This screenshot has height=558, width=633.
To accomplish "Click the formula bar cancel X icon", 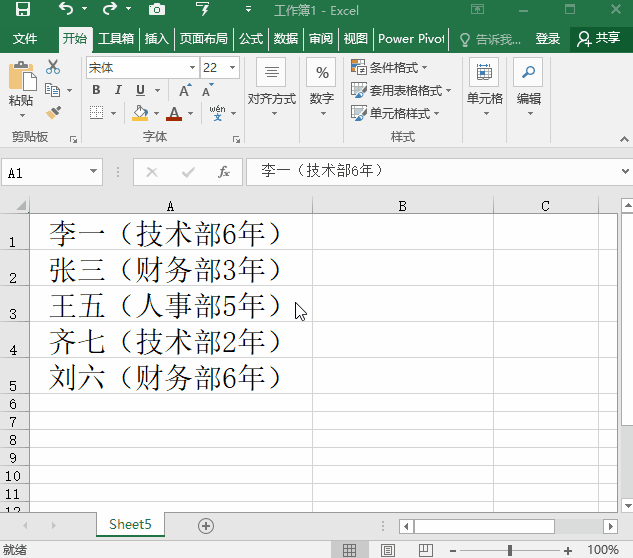I will coord(152,172).
